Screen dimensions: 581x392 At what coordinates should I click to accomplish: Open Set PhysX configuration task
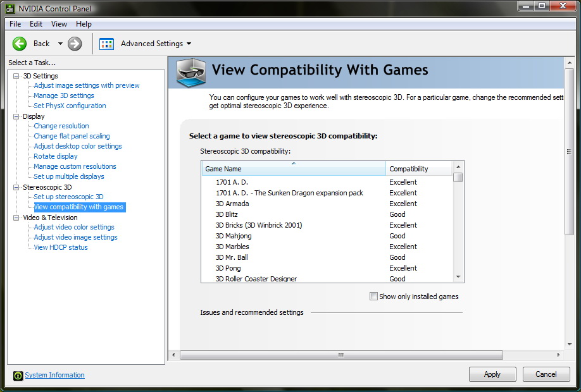pyautogui.click(x=70, y=106)
